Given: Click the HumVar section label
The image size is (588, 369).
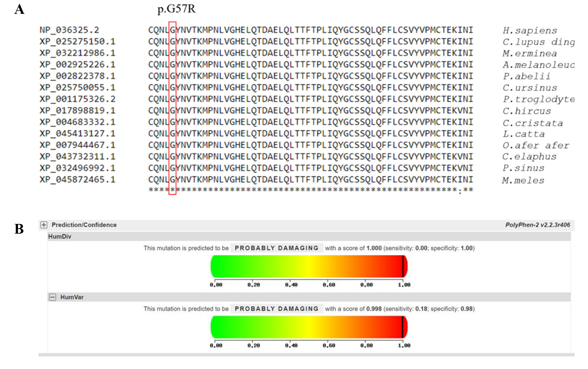Looking at the screenshot, I should point(72,297).
